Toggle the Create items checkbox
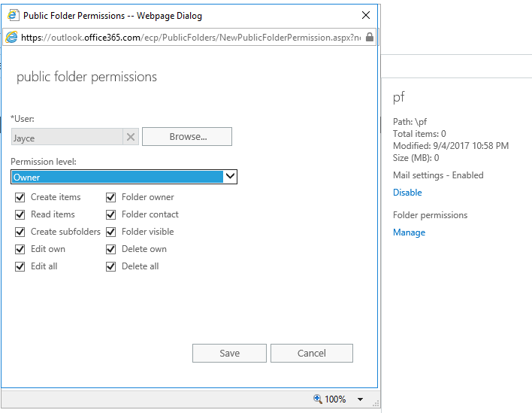The height and width of the screenshot is (413, 532). [x=20, y=197]
